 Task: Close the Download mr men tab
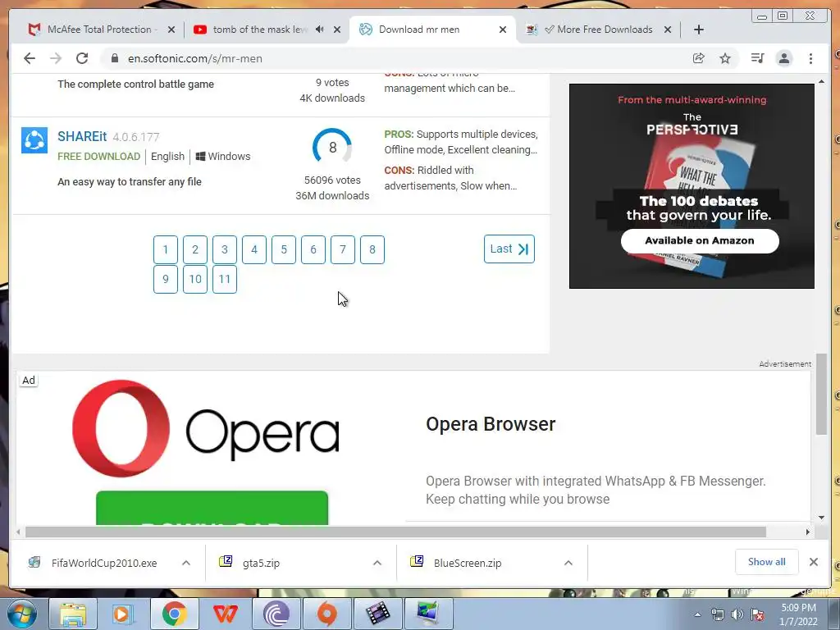pos(503,30)
